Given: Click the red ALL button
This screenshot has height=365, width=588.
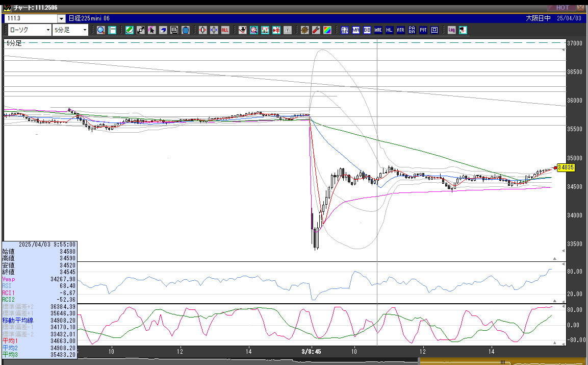Looking at the screenshot, I should [x=225, y=30].
